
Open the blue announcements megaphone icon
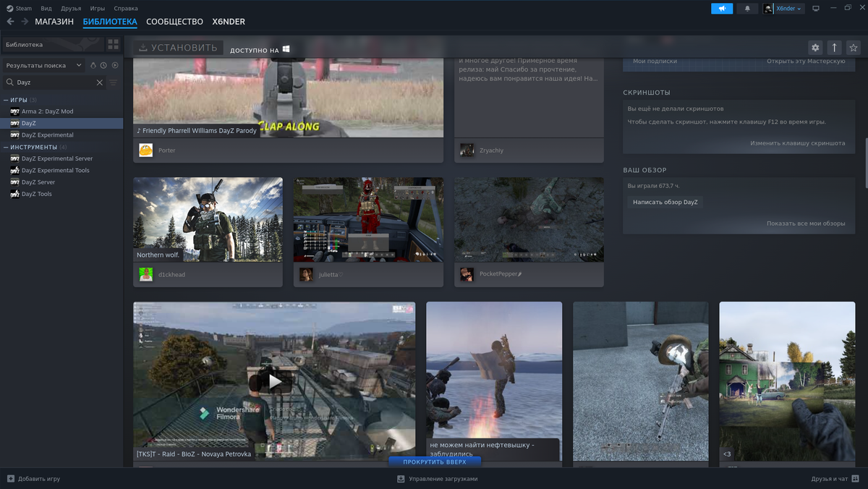[722, 8]
